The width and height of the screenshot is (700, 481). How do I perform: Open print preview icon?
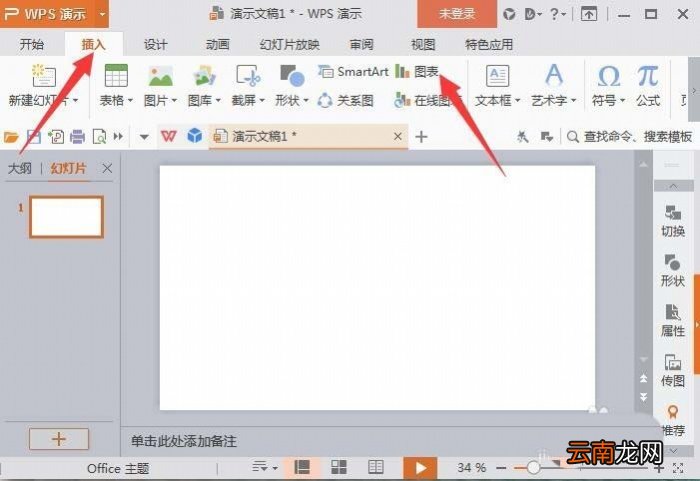[99, 136]
